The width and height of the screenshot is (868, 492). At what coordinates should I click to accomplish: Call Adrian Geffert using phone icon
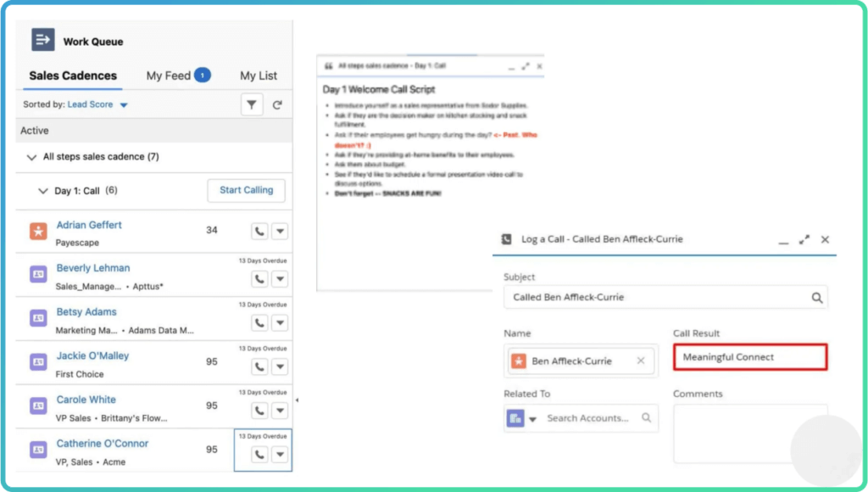click(x=259, y=231)
